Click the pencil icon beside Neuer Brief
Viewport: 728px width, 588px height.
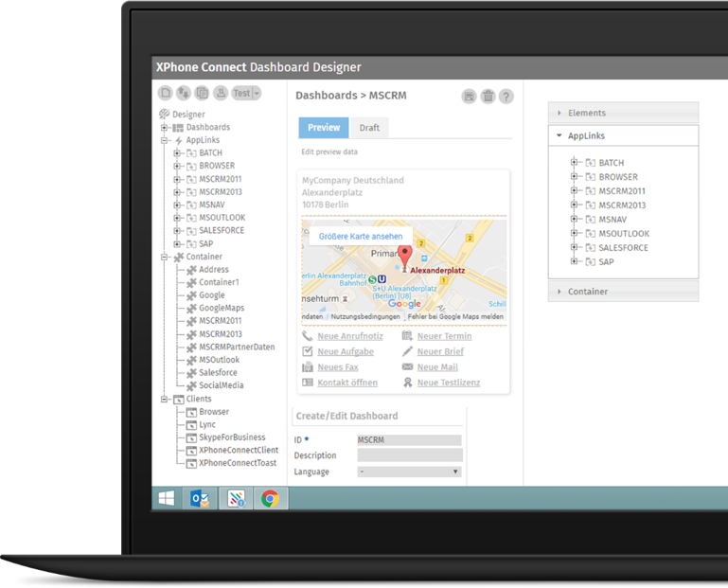point(407,351)
